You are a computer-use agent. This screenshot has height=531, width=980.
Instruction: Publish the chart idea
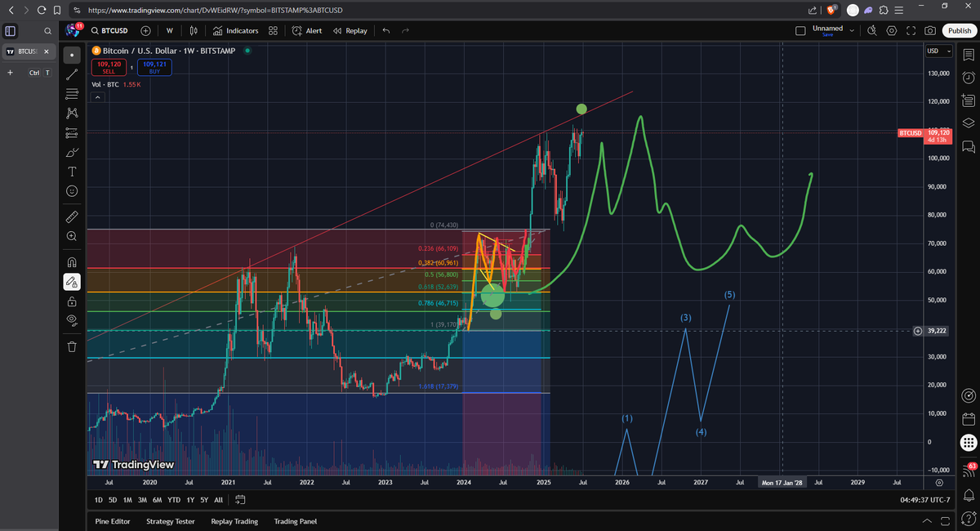click(958, 30)
